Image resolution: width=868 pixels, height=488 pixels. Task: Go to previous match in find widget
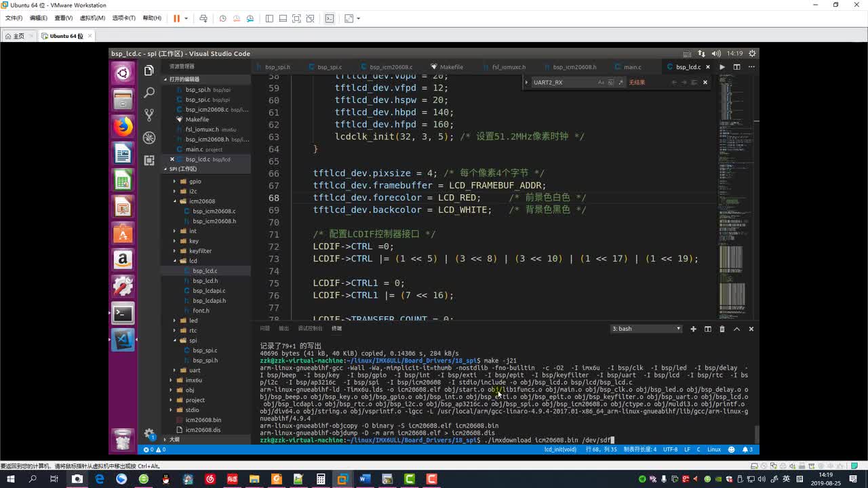(674, 82)
